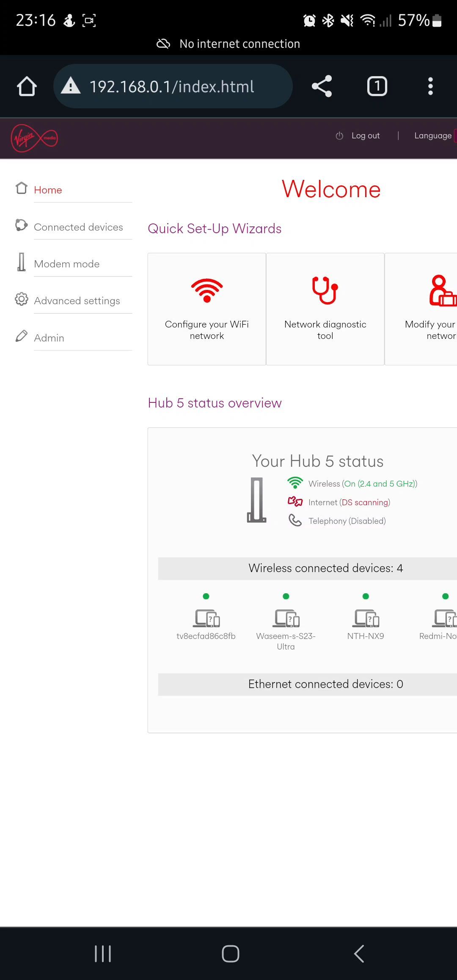Tap the Android recent apps button
This screenshot has width=457, height=980.
click(x=103, y=954)
